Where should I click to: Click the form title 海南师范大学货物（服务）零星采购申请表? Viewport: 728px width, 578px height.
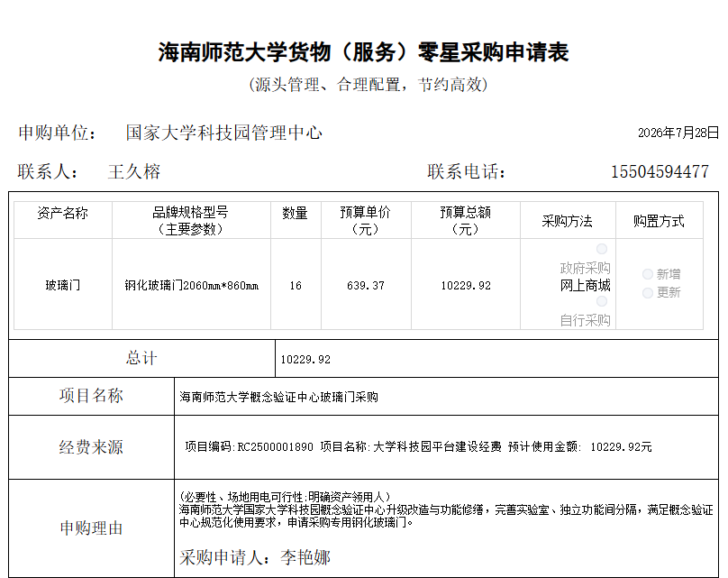(363, 52)
